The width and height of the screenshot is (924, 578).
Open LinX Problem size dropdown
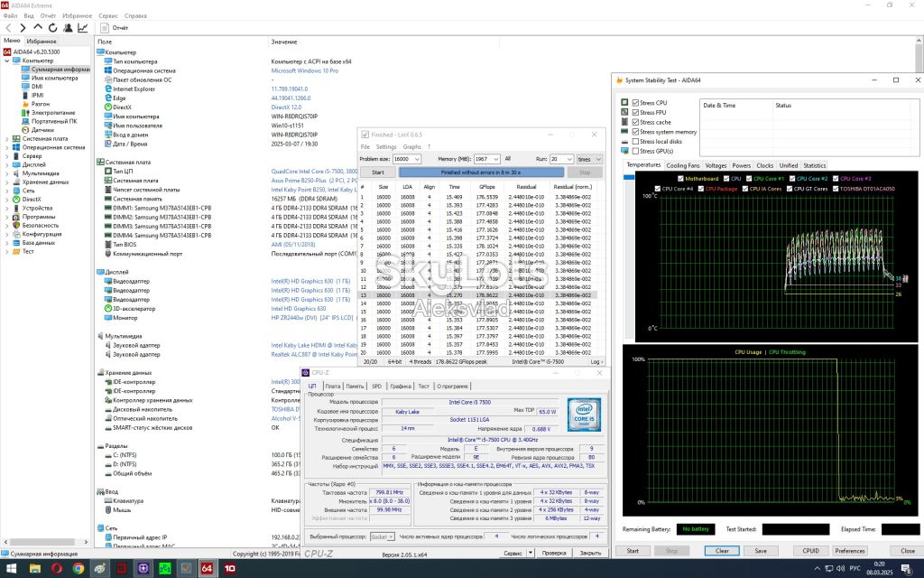tap(417, 159)
